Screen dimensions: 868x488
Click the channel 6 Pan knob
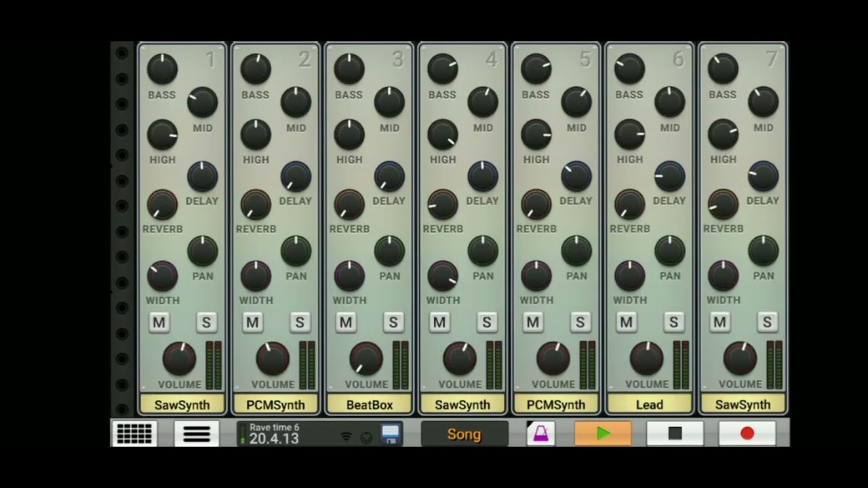pyautogui.click(x=670, y=251)
